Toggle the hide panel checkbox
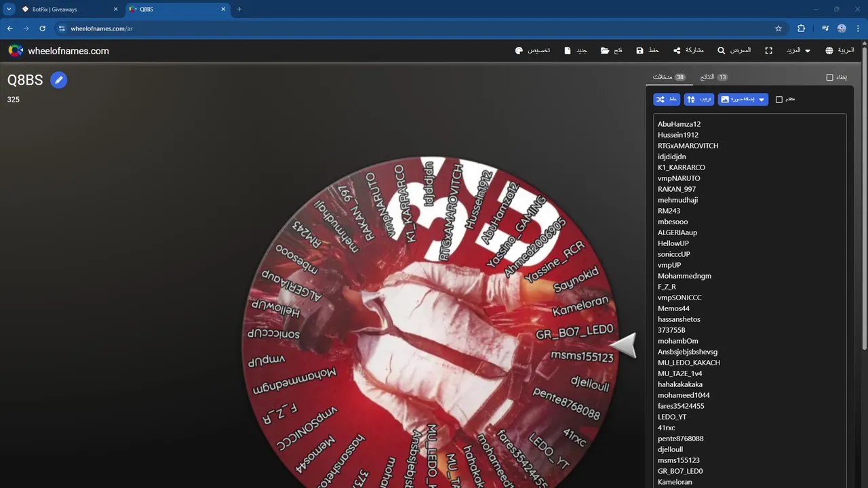Viewport: 868px width, 488px height. click(829, 77)
